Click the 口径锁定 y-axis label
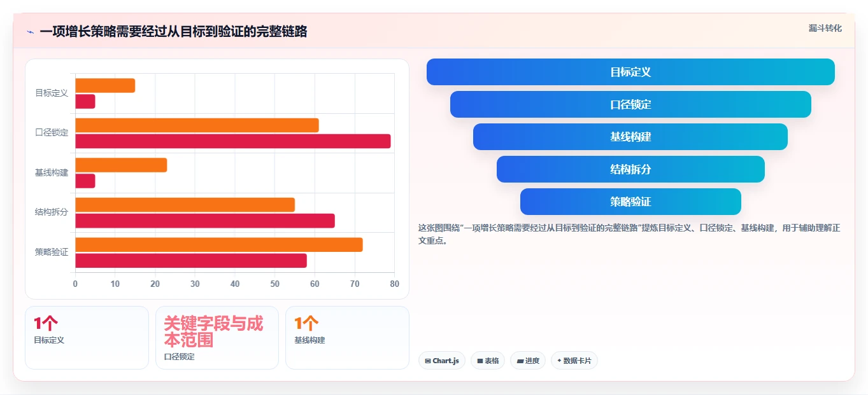The height and width of the screenshot is (395, 868). tap(52, 133)
